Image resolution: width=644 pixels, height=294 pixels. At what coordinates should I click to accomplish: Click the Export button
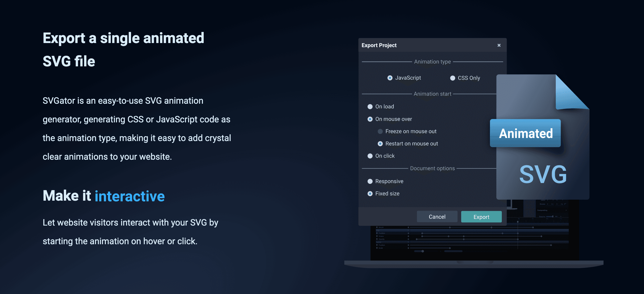(481, 216)
